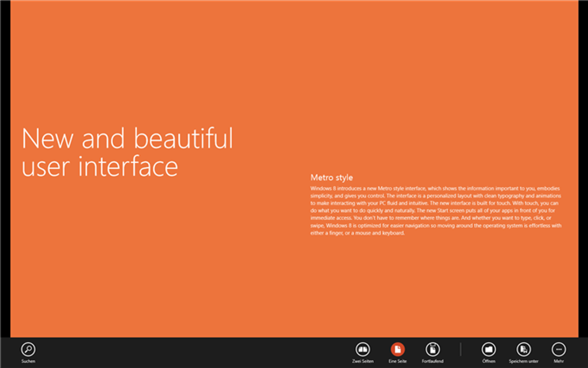
Task: Expand the Mehr ellipsis menu icon
Action: (x=559, y=349)
